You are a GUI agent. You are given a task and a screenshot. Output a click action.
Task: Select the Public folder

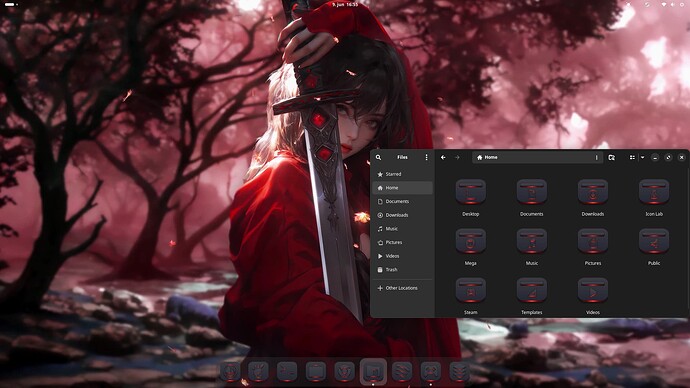coord(654,241)
